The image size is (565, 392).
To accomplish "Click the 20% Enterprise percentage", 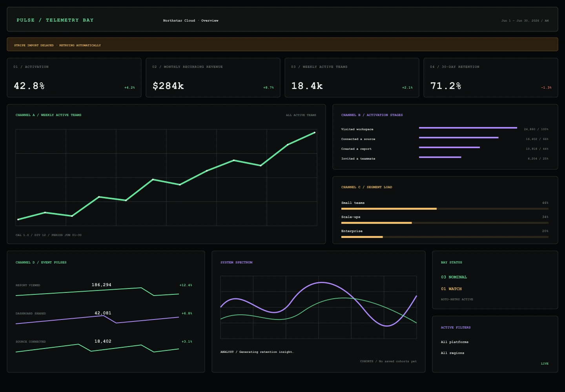I will (545, 231).
